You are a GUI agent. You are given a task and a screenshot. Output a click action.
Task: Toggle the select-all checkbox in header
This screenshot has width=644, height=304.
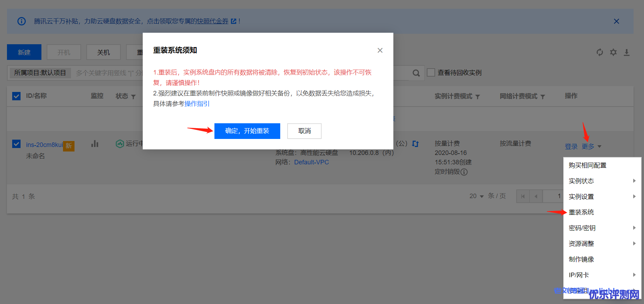[x=16, y=96]
